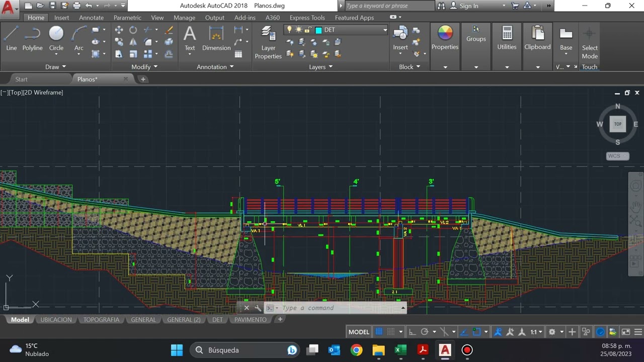Click the Sign In button
This screenshot has width=644, height=362.
pyautogui.click(x=464, y=6)
